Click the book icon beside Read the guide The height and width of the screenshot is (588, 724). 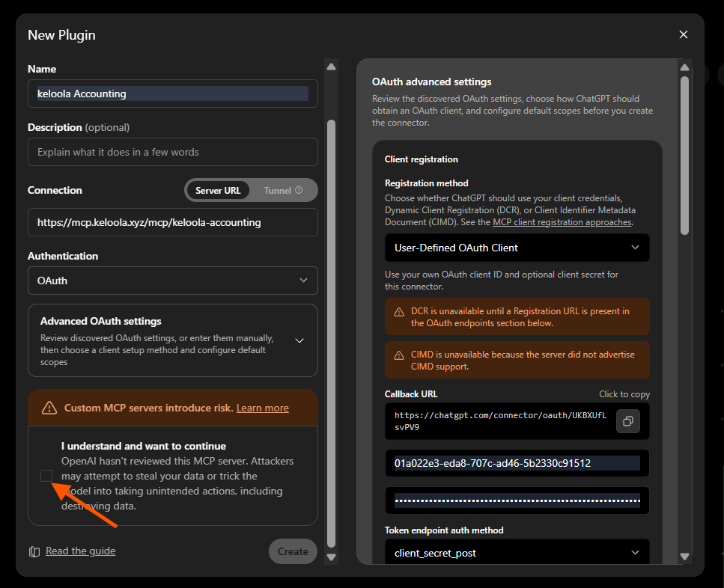pos(34,551)
